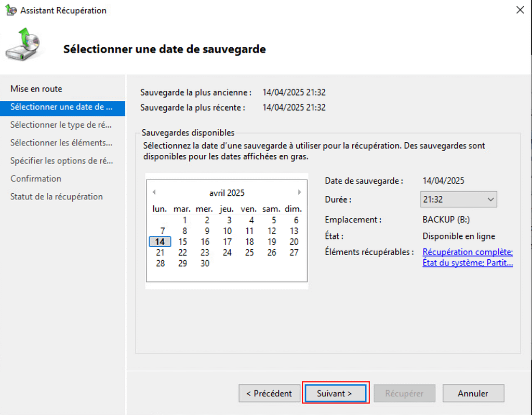Choose day 30 in the calendar
532x415 pixels.
pyautogui.click(x=205, y=263)
